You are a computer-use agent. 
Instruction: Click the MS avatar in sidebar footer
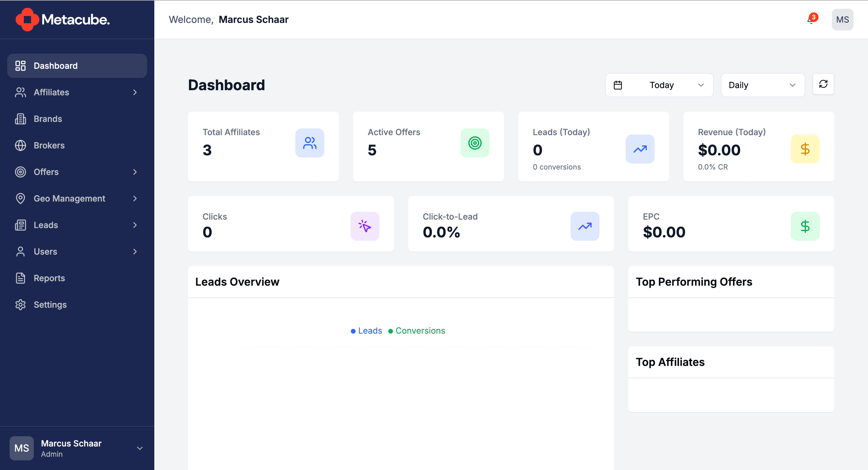click(22, 448)
